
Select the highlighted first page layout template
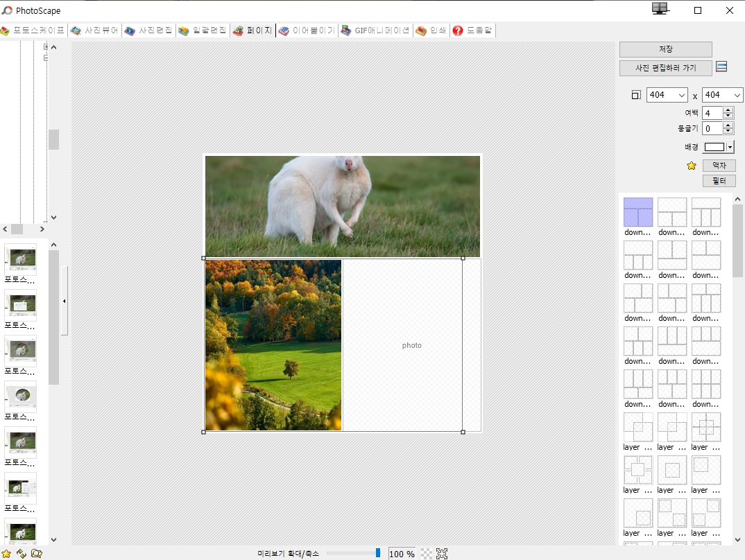click(x=637, y=212)
